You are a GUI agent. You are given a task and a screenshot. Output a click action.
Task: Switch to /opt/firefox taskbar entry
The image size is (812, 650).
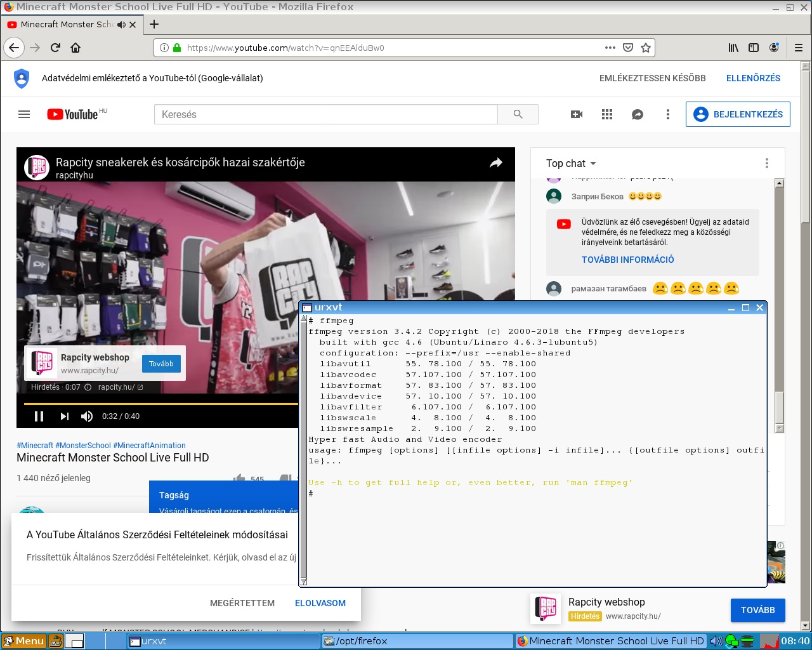click(x=417, y=641)
